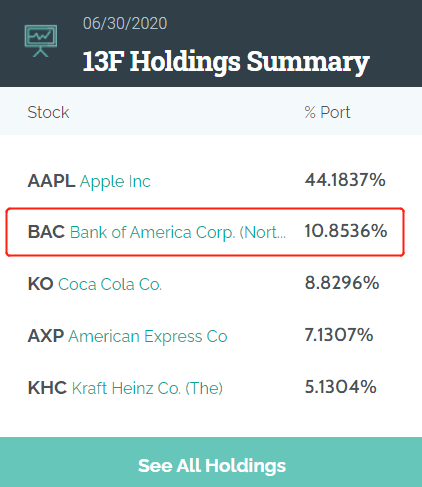Open the Coca Cola Co. link

(x=110, y=284)
